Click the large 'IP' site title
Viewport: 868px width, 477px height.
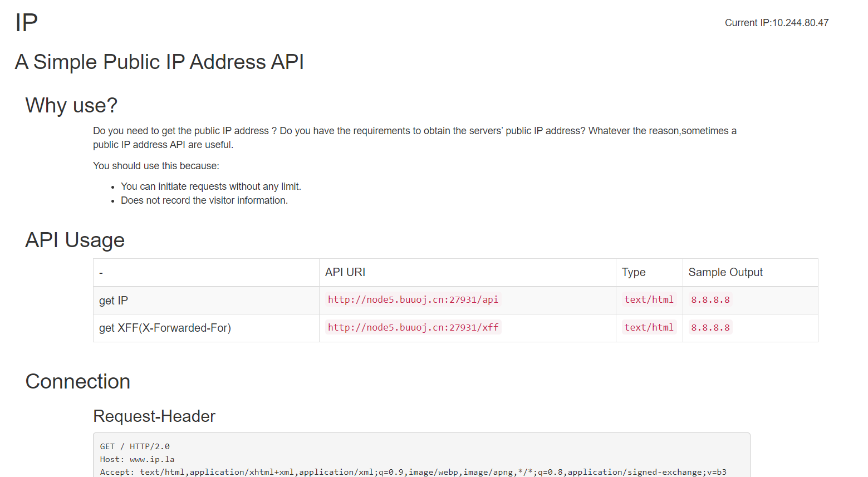26,23
